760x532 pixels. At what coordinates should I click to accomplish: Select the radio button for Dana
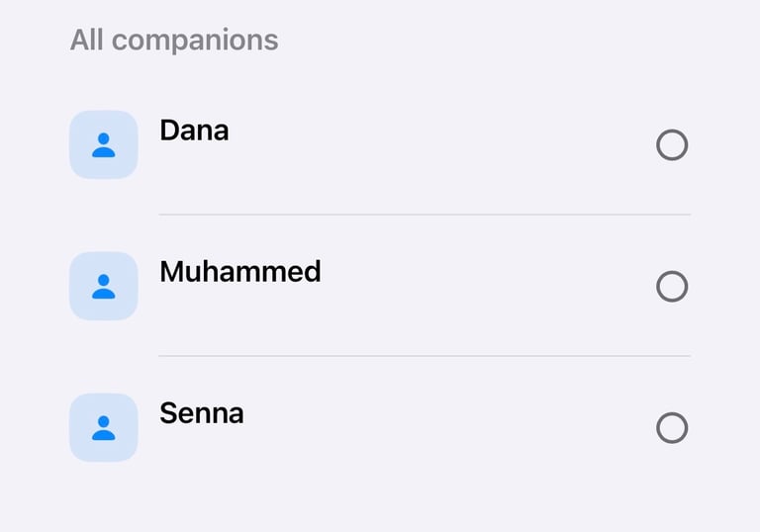[x=672, y=145]
